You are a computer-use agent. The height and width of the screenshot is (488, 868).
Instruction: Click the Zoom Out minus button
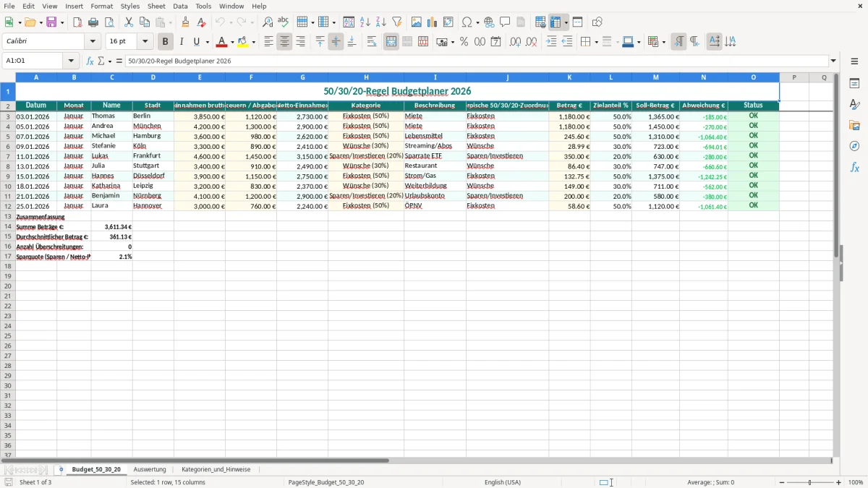[781, 482]
